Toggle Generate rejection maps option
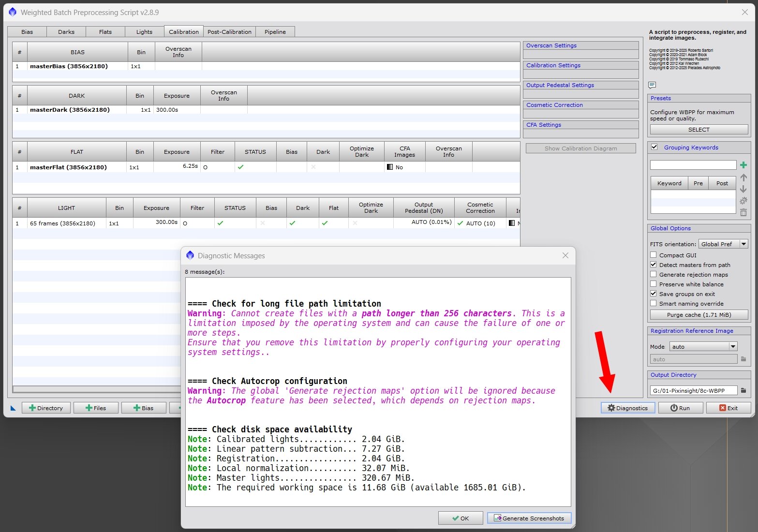The width and height of the screenshot is (758, 532). tap(654, 274)
